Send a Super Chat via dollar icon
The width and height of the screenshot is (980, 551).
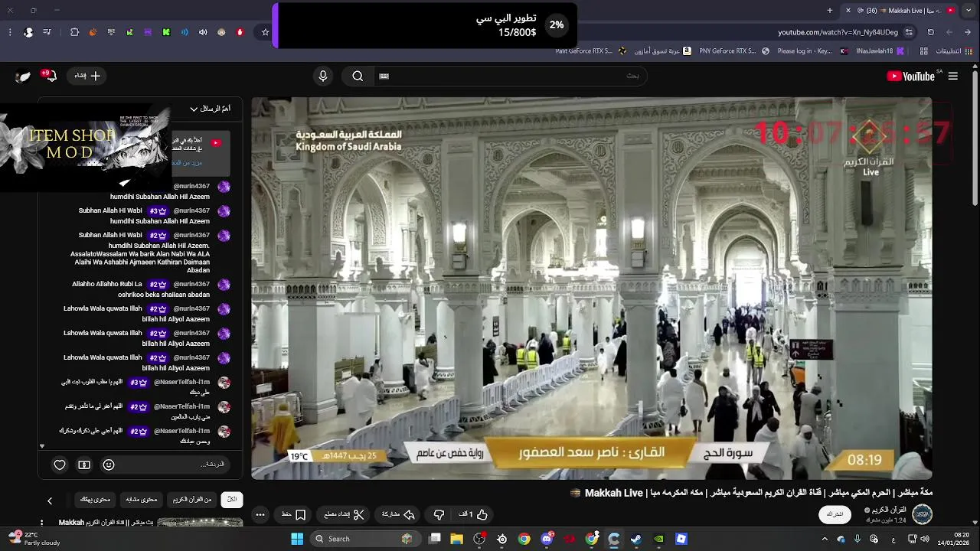point(84,465)
